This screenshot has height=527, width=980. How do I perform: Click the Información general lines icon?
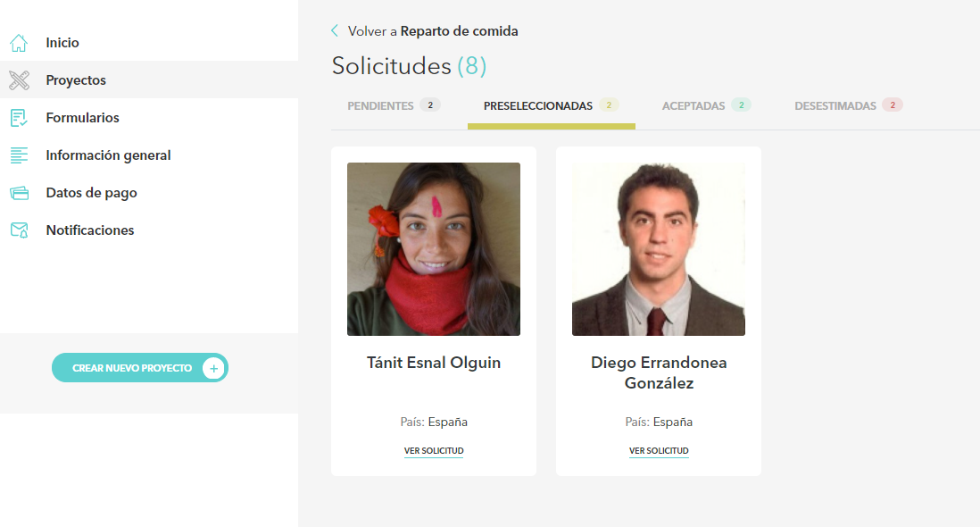[19, 155]
